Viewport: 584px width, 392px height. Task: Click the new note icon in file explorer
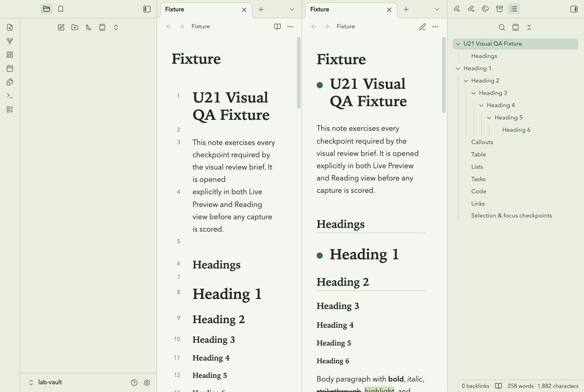tap(61, 27)
